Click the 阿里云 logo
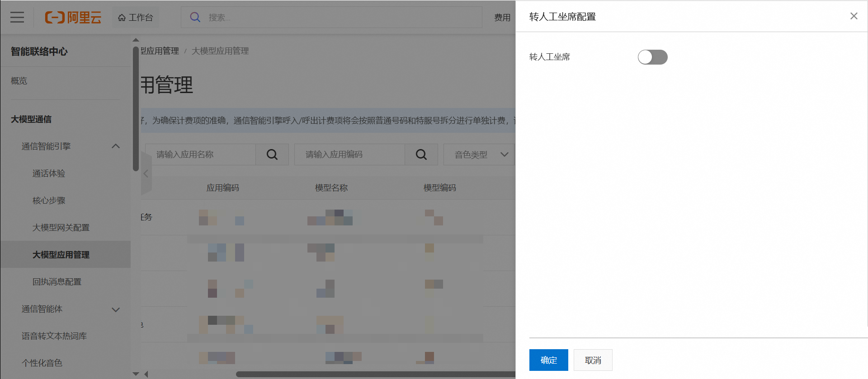The width and height of the screenshot is (868, 379). pyautogui.click(x=73, y=17)
